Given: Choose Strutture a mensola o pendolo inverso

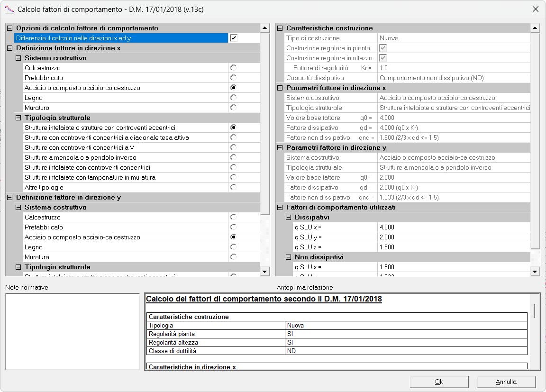Looking at the screenshot, I should tap(233, 157).
